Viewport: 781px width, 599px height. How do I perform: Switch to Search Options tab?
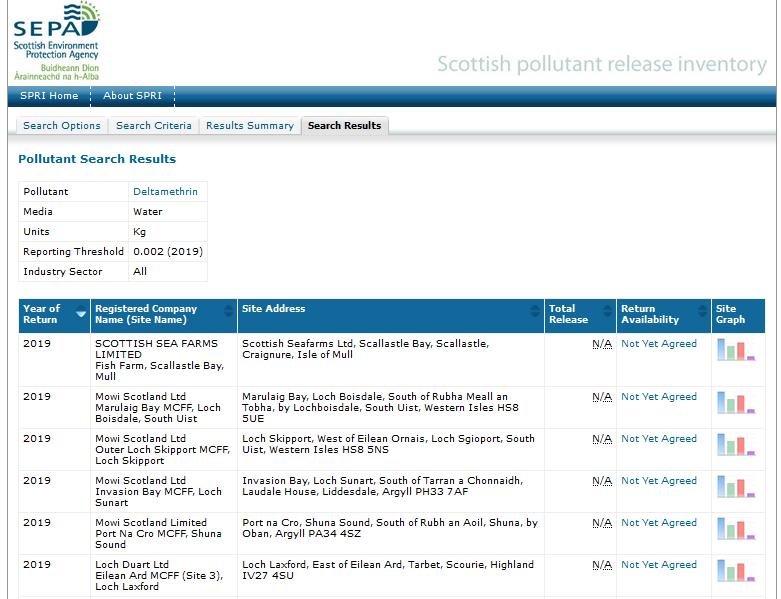pos(62,125)
